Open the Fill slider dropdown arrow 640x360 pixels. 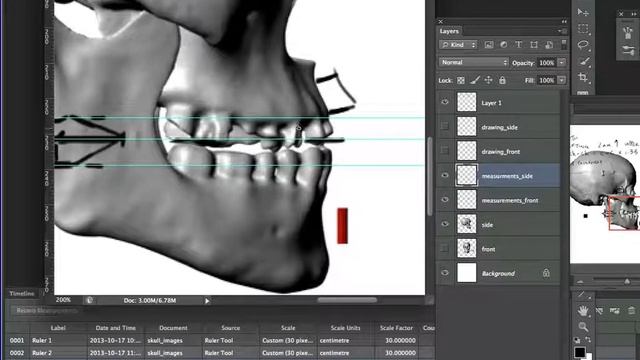click(x=562, y=80)
